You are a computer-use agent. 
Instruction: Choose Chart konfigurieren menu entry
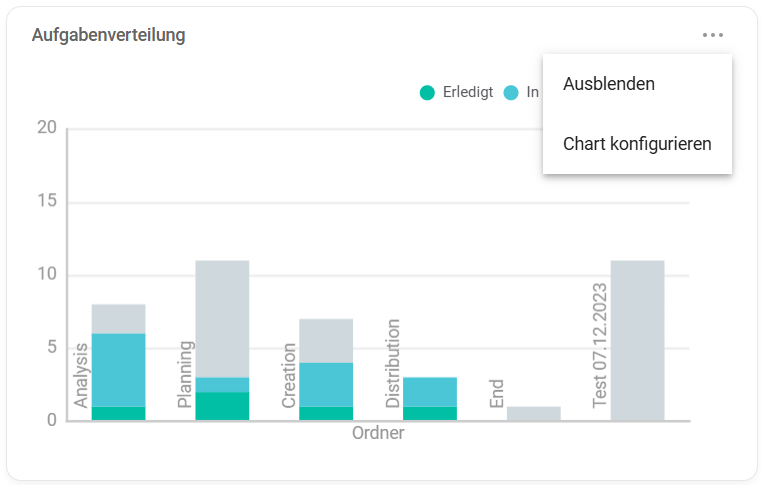[x=637, y=144]
